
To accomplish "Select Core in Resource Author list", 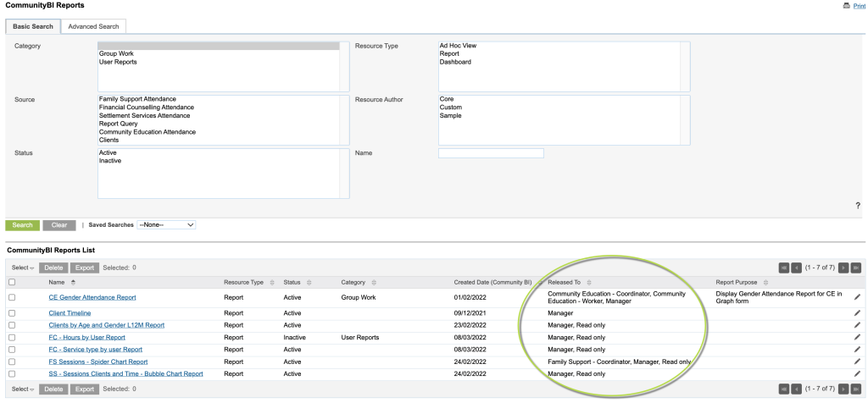I will 447,99.
